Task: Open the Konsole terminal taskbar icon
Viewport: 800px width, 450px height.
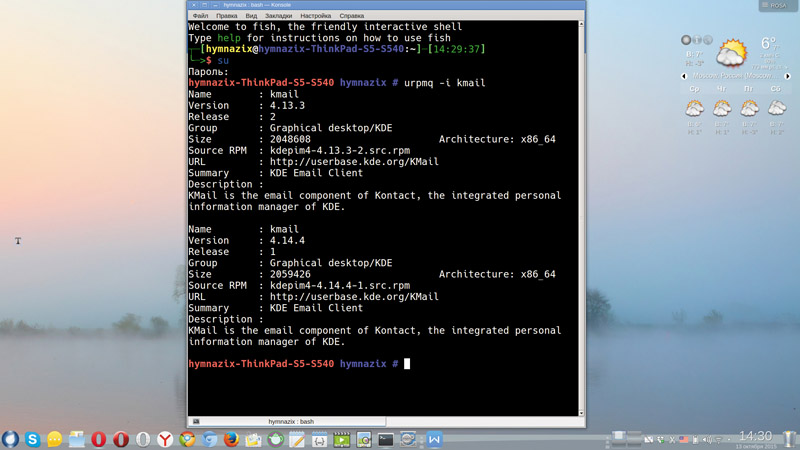Action: click(x=386, y=439)
